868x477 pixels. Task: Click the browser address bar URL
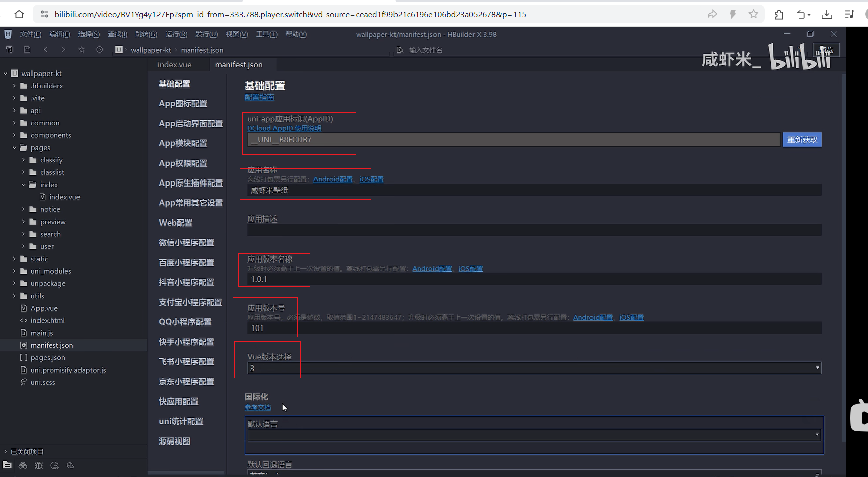pos(290,14)
